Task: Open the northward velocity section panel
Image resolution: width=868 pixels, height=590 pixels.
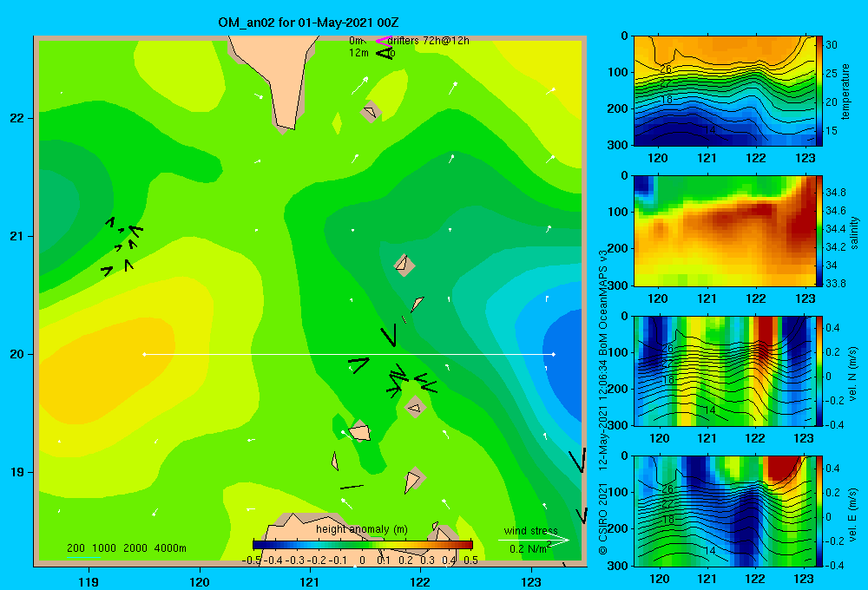Action: click(x=724, y=371)
